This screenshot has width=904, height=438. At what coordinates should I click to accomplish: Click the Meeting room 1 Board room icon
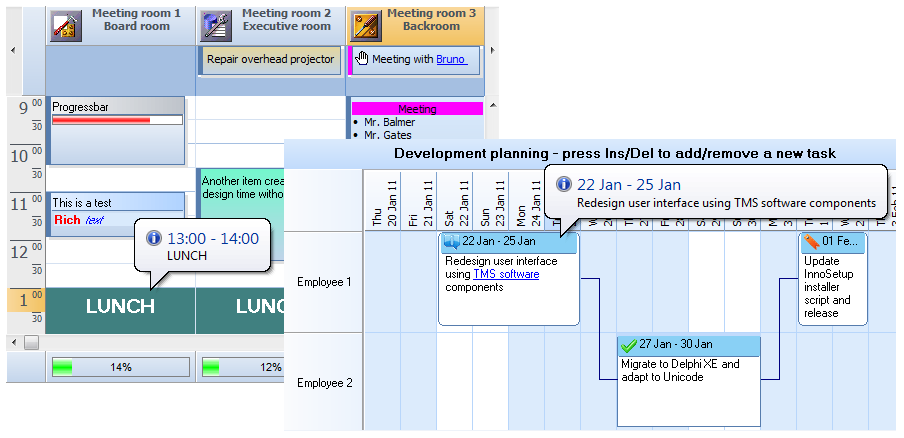point(67,26)
